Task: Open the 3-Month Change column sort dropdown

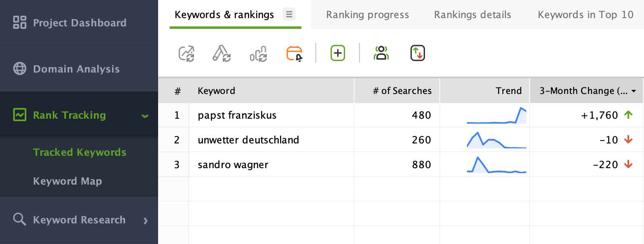Action: [634, 91]
